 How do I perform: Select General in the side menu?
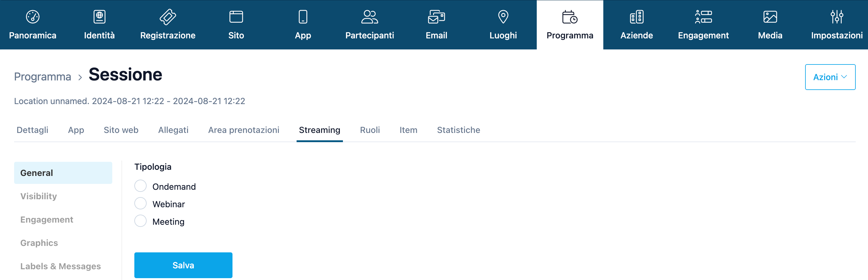[63, 173]
